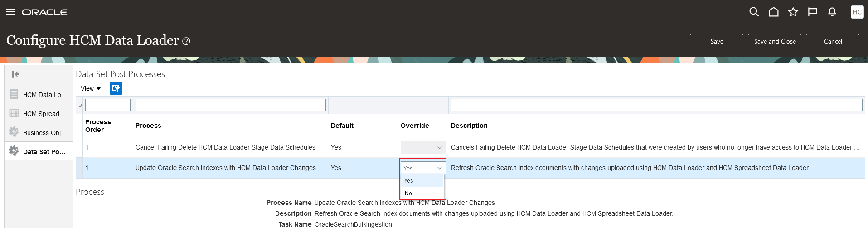Toggle Query By Example icon
Screen dimensions: 868x252
tap(116, 88)
